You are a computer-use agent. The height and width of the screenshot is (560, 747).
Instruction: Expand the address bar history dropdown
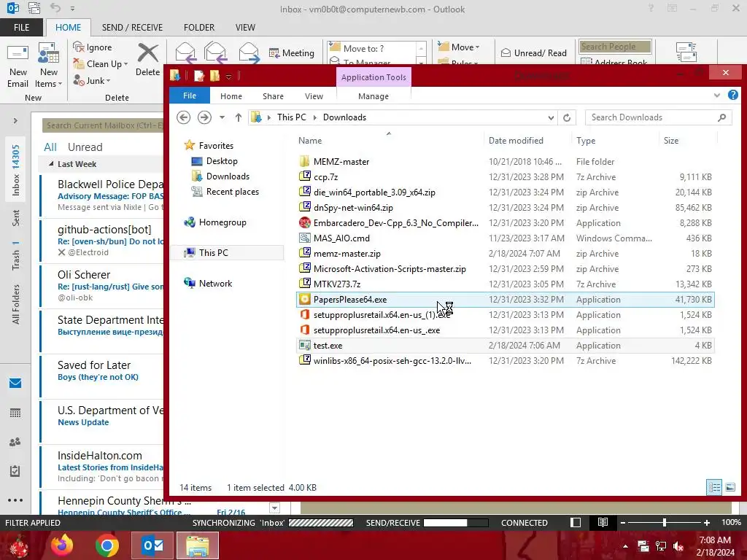click(x=551, y=117)
